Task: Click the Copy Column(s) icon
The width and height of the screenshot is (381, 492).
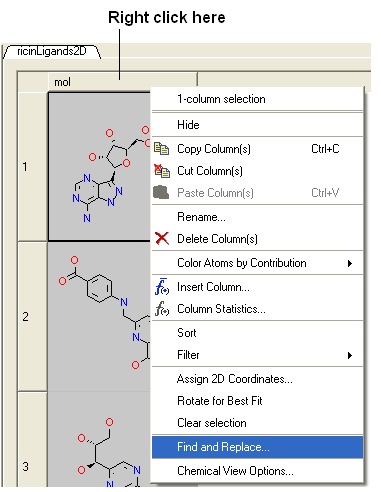Action: click(x=162, y=149)
